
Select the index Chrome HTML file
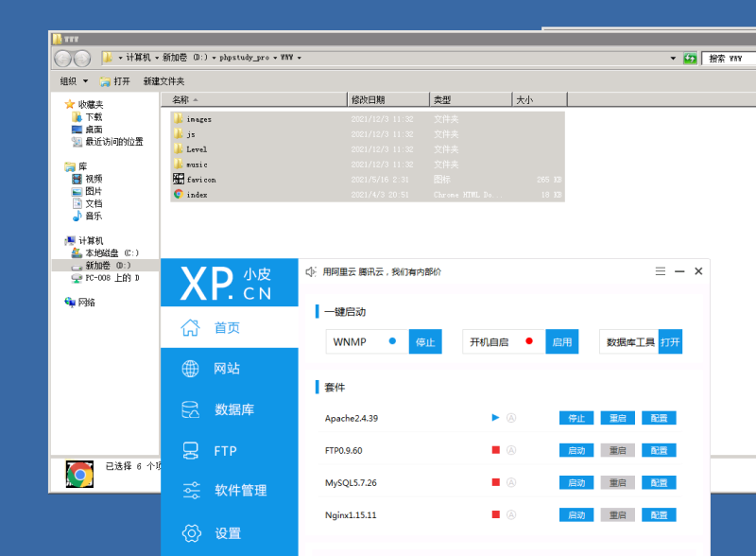click(x=368, y=195)
